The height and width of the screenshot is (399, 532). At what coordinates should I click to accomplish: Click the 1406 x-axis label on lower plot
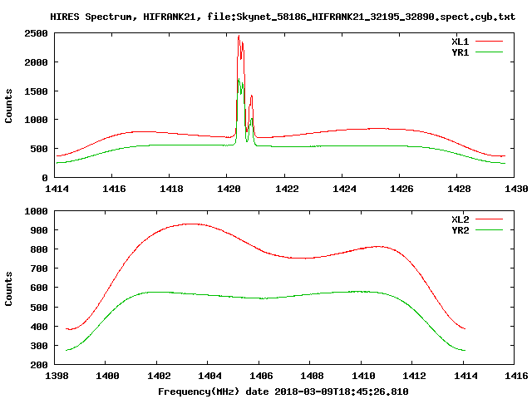coord(261,376)
